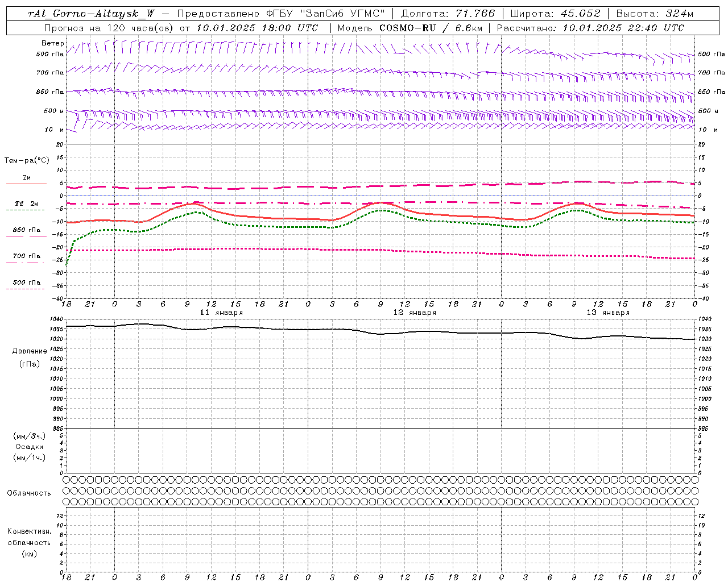Click the Ветер wind section label
This screenshot has height=582, width=728.
point(52,43)
